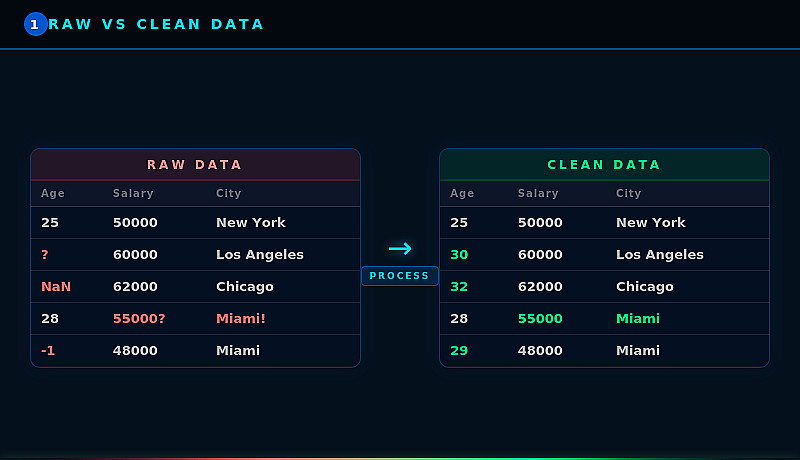
Task: Click the RAW VS CLEAN DATA title
Action: [x=157, y=24]
